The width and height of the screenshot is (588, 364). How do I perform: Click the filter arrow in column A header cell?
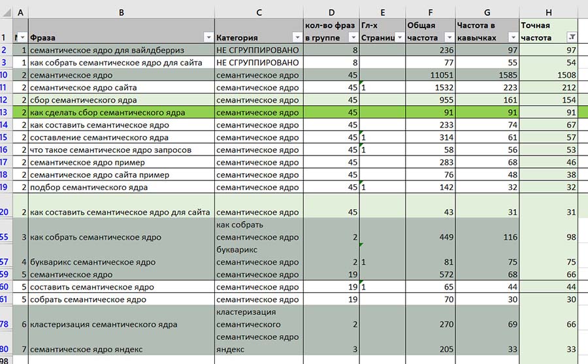pyautogui.click(x=24, y=38)
